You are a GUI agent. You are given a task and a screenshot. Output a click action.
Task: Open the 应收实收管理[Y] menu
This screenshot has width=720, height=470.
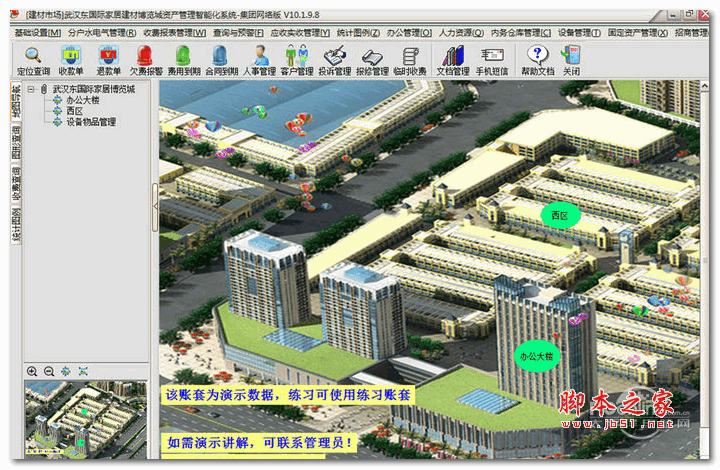pyautogui.click(x=300, y=33)
